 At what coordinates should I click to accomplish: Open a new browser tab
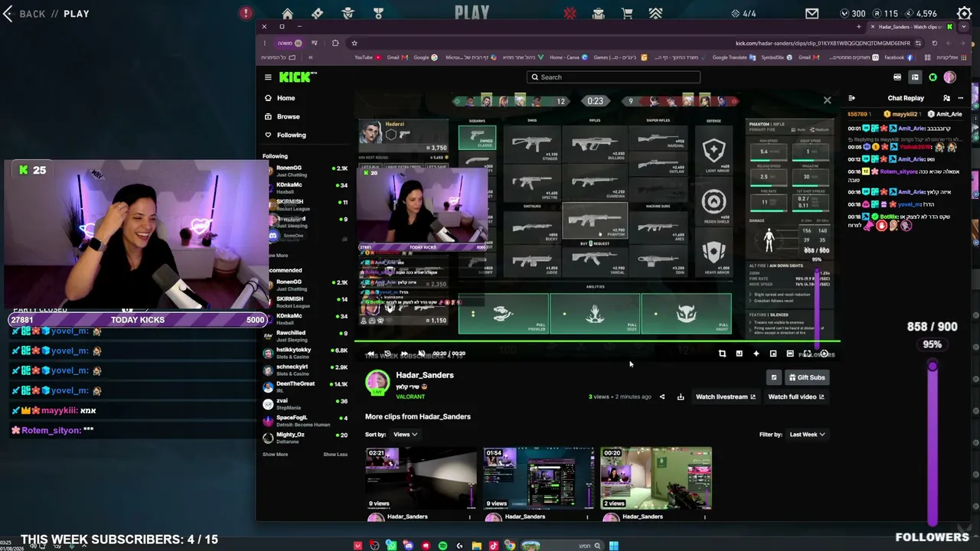click(x=858, y=27)
